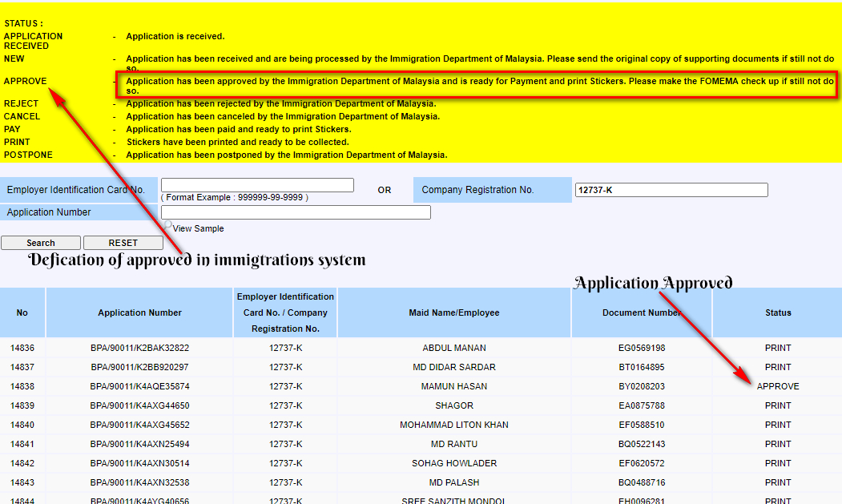Click row number 14840
Screen dimensions: 842x504
click(22, 425)
